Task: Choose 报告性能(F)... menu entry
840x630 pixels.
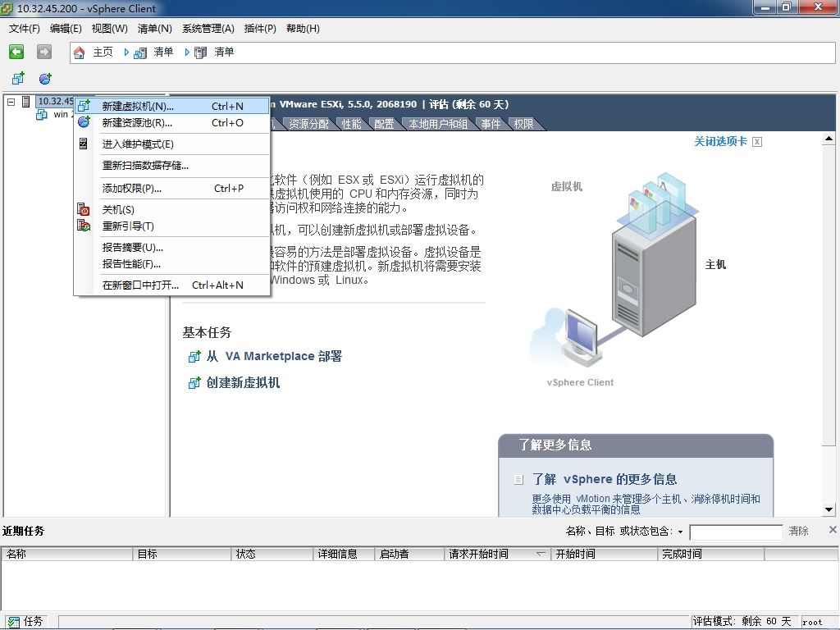Action: click(171, 263)
